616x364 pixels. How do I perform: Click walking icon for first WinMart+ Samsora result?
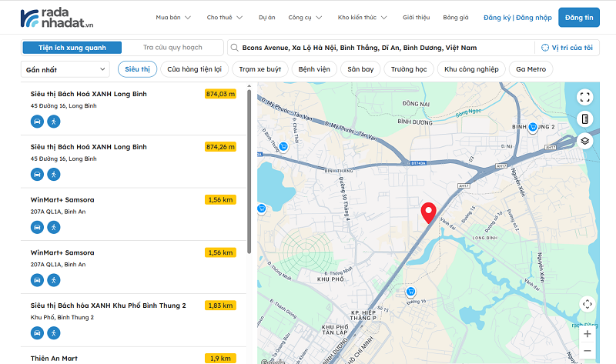pos(53,227)
